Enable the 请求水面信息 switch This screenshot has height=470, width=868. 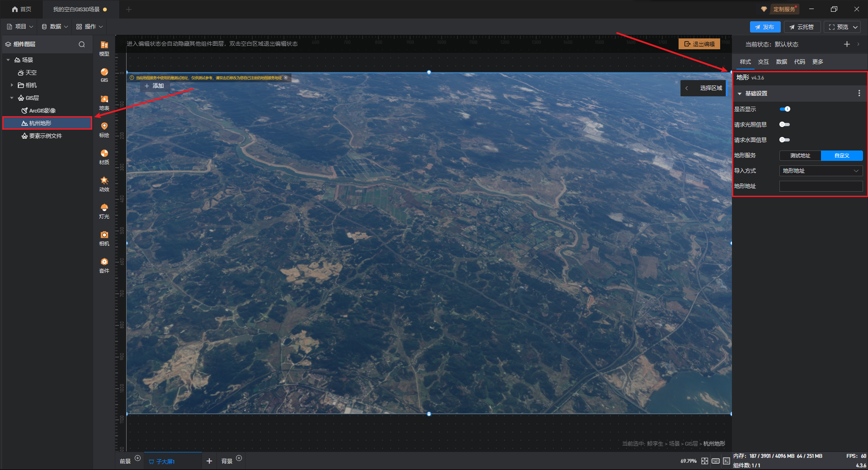click(785, 140)
